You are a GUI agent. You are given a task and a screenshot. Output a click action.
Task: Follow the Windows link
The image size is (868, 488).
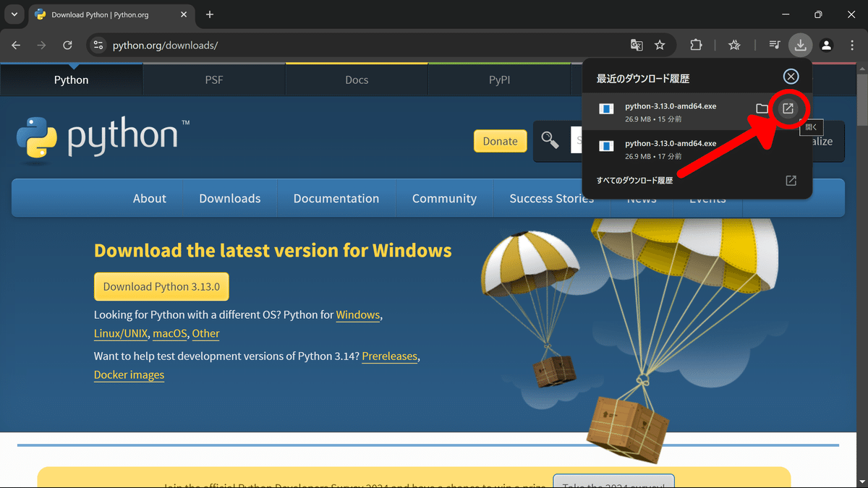[358, 315]
